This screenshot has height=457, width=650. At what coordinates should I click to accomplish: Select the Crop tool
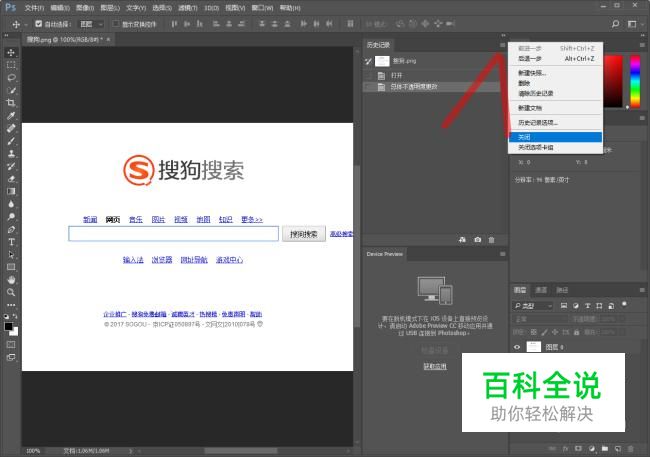click(11, 103)
